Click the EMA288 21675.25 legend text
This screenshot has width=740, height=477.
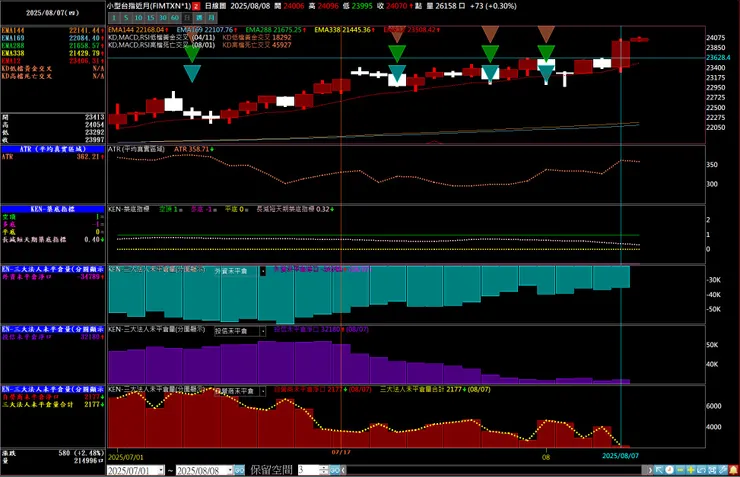(x=276, y=30)
